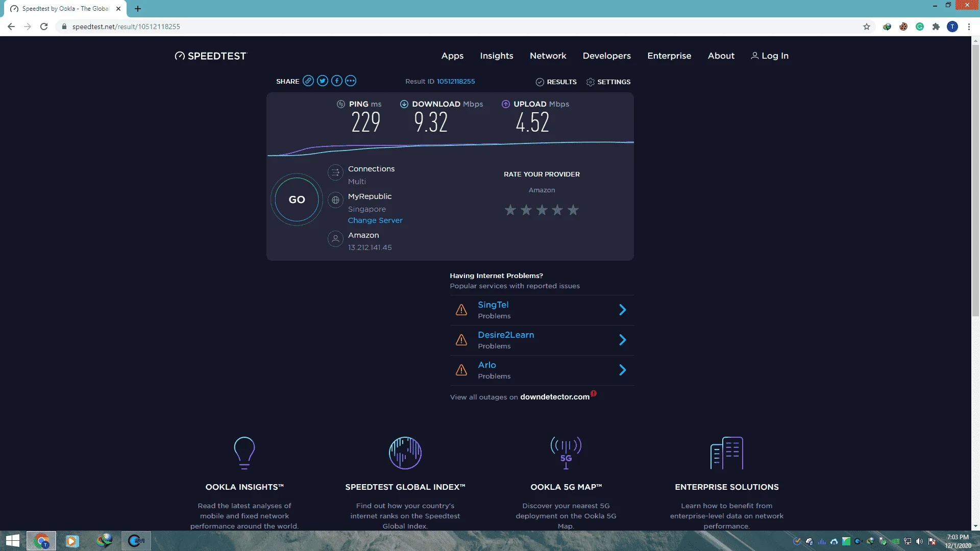980x551 pixels.
Task: Share the result on Facebook
Action: coord(337,81)
